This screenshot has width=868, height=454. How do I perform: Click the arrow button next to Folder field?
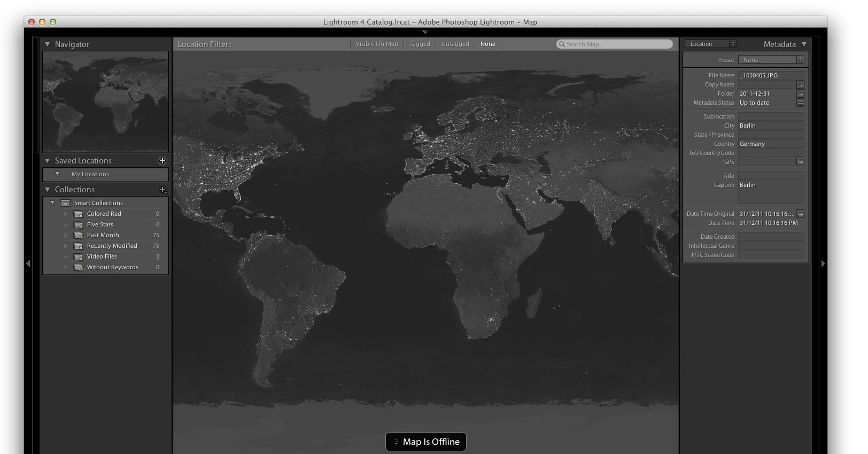[800, 94]
